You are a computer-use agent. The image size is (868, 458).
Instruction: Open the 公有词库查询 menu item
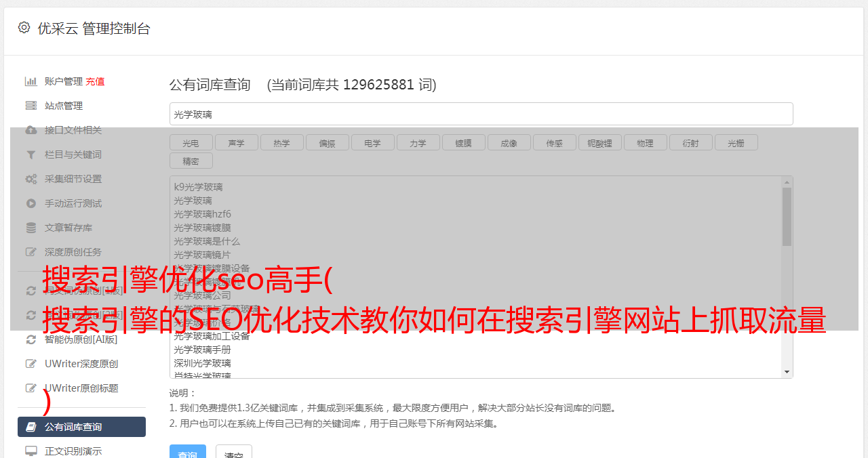coord(81,427)
